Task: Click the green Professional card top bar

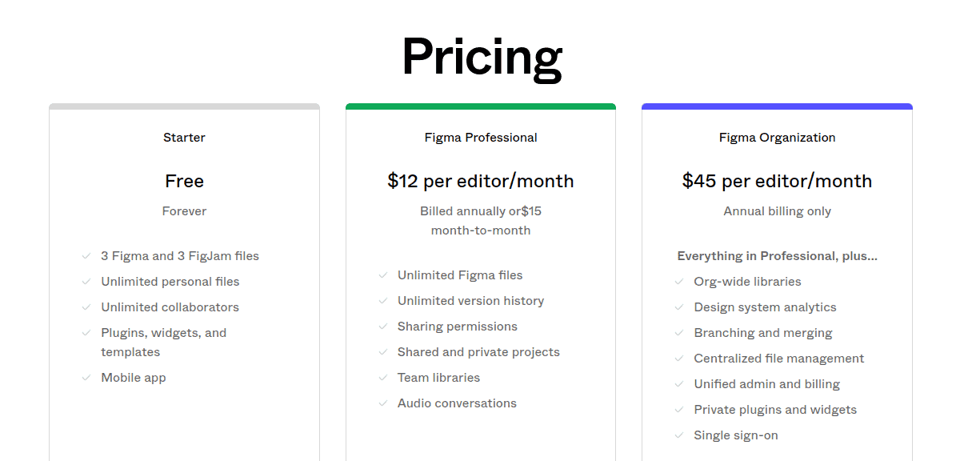Action: (481, 106)
